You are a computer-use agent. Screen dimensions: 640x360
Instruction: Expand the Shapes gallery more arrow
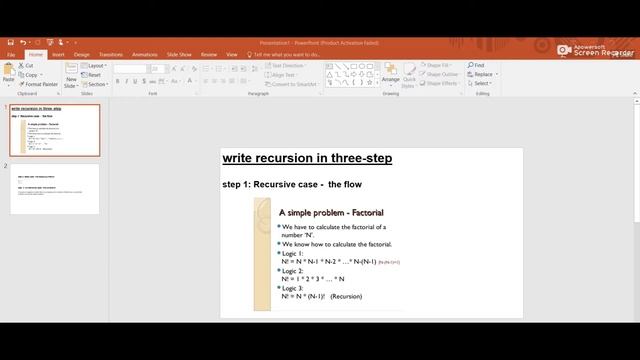pos(377,83)
